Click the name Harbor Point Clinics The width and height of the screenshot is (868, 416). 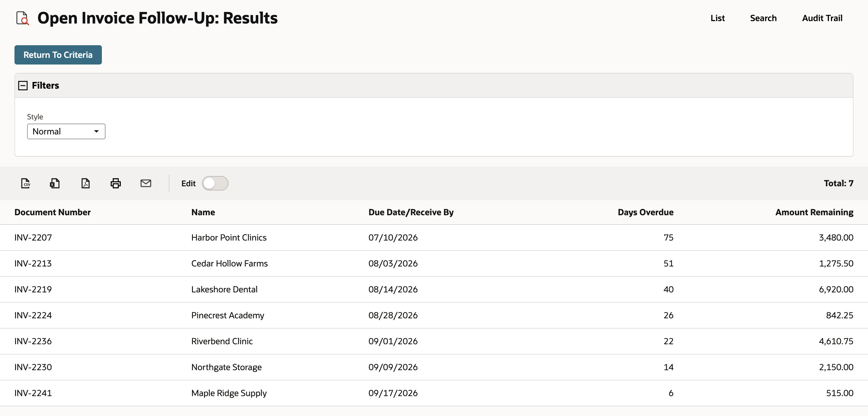[x=229, y=237]
